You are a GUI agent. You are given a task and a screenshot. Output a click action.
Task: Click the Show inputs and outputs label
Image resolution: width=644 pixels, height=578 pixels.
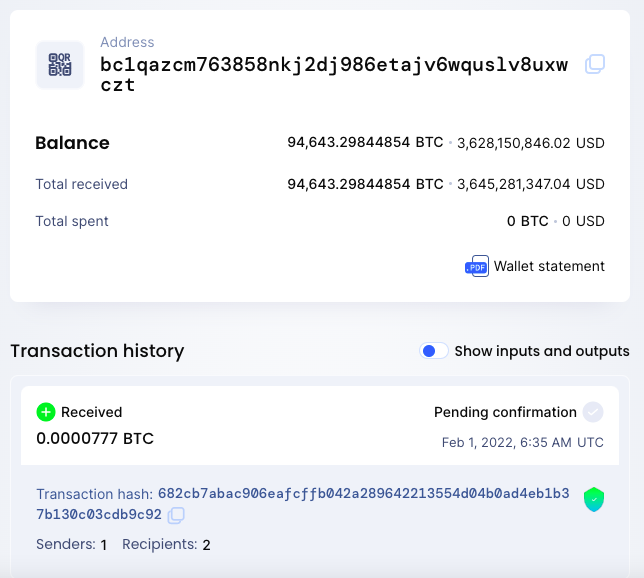click(542, 351)
